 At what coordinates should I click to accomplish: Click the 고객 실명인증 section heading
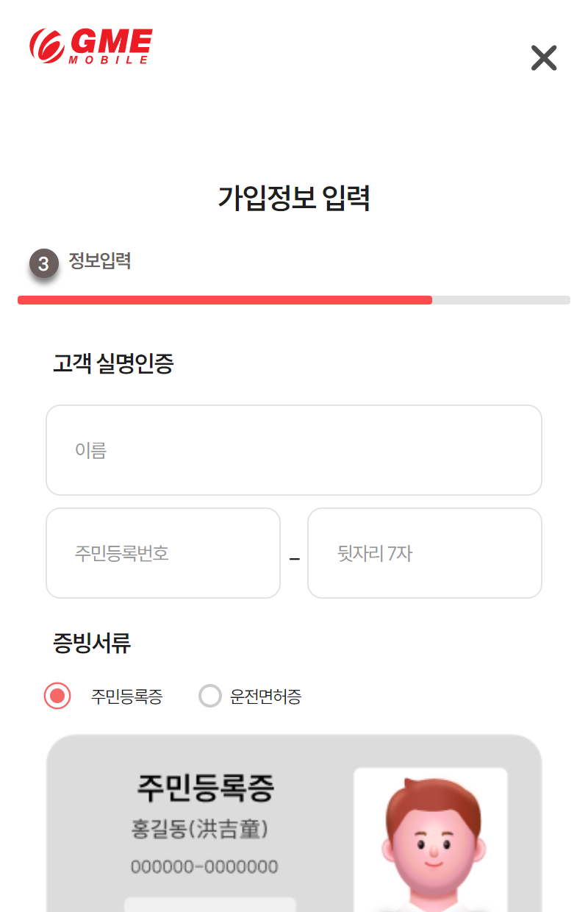click(x=113, y=363)
